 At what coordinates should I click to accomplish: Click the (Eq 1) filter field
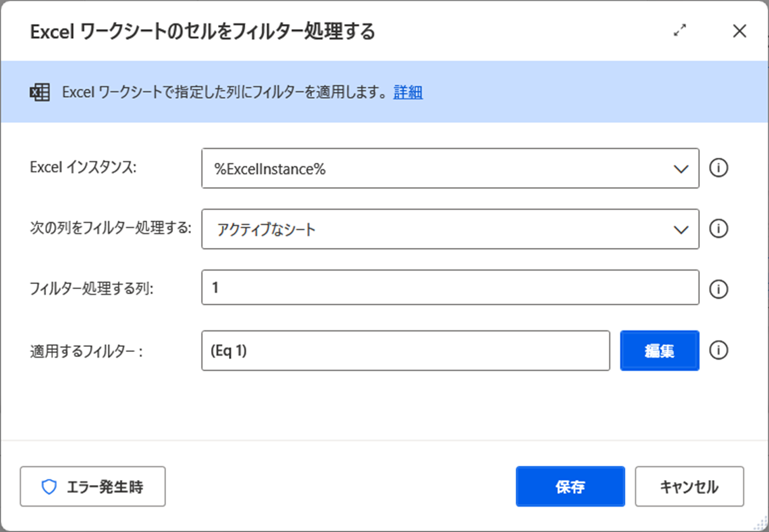tap(406, 350)
